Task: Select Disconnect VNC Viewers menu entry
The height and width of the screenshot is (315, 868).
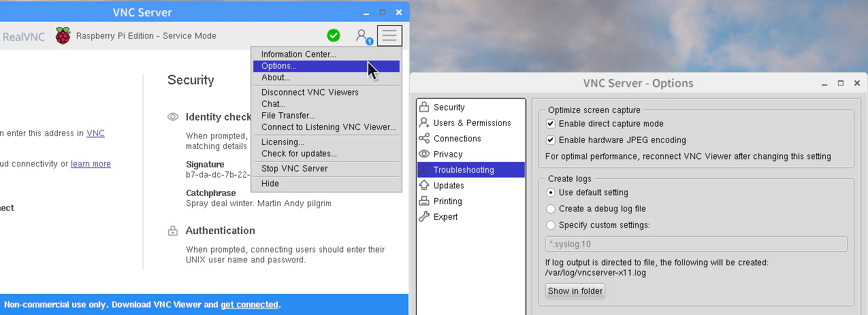Action: pos(326,93)
